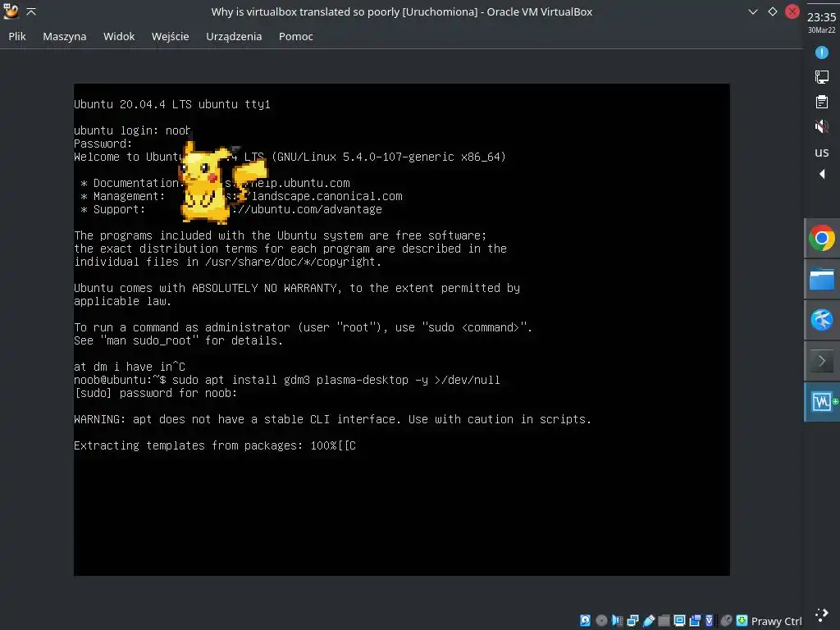The image size is (840, 630).
Task: Expand hidden tray icons with the arrow
Action: click(822, 174)
